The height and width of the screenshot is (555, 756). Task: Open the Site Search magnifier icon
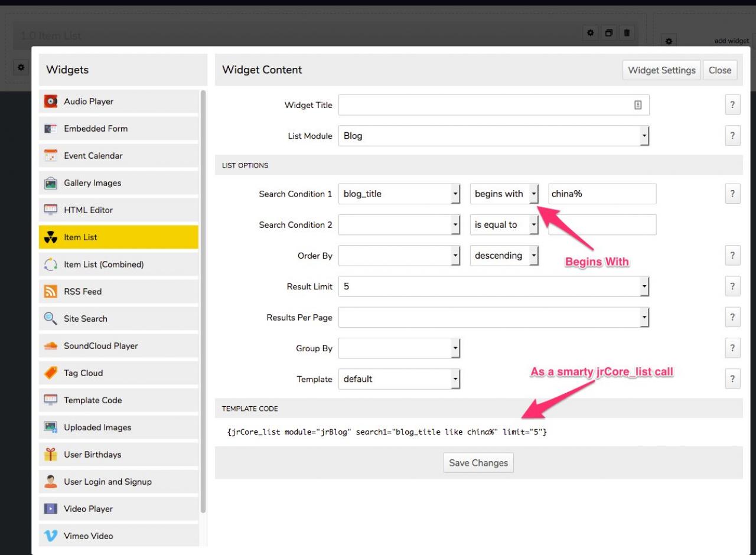tap(51, 319)
